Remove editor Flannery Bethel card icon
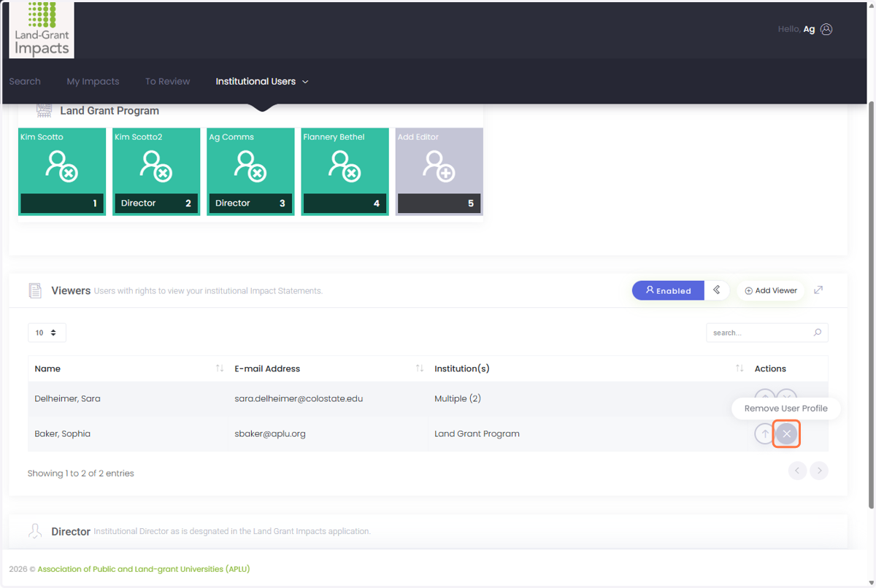This screenshot has width=876, height=588. 345,166
